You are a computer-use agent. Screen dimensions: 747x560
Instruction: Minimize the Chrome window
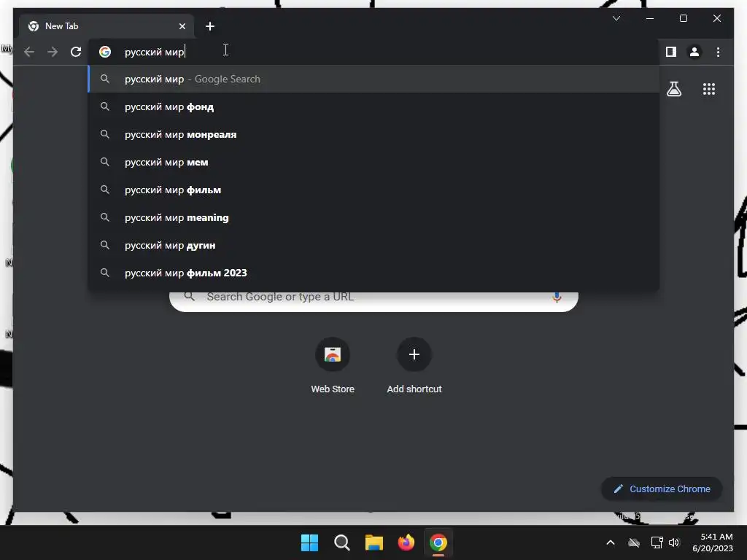coord(650,18)
